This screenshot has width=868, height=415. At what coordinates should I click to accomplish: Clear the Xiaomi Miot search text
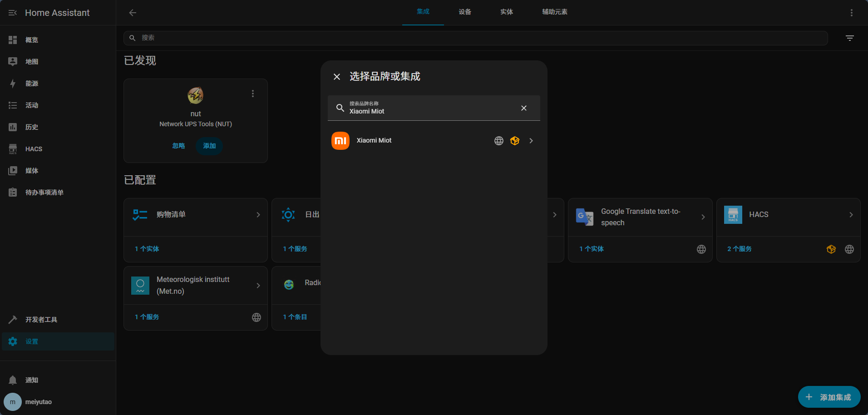pyautogui.click(x=523, y=108)
